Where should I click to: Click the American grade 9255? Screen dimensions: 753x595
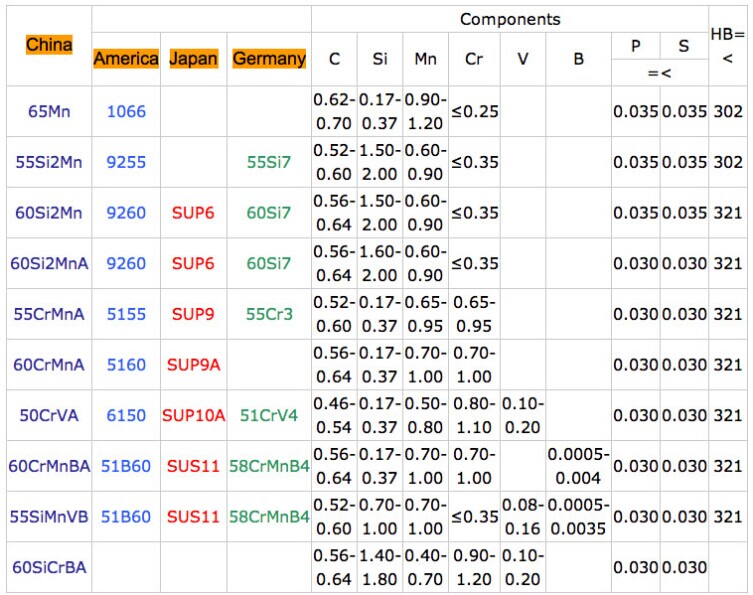pos(126,162)
